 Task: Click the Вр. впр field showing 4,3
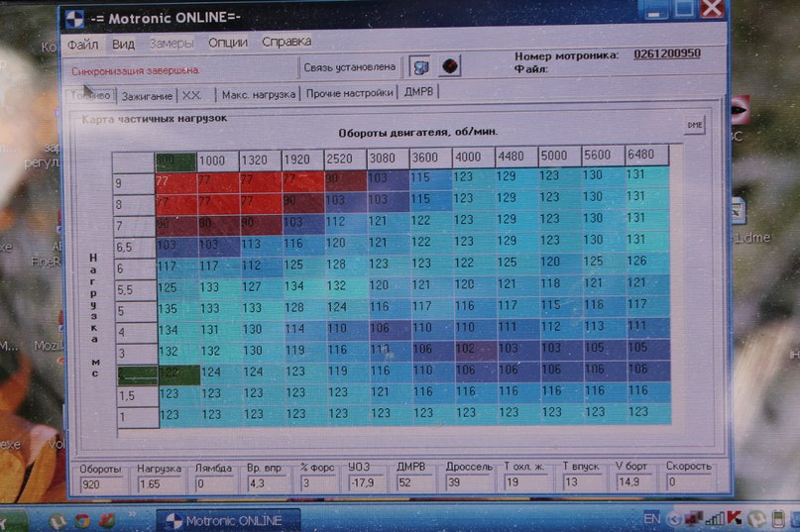[x=268, y=483]
